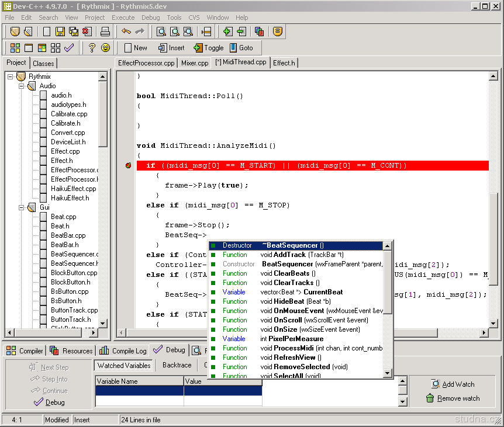This screenshot has height=427, width=504.
Task: Click the purple checkmark Debug toolbar icon
Action: click(69, 48)
